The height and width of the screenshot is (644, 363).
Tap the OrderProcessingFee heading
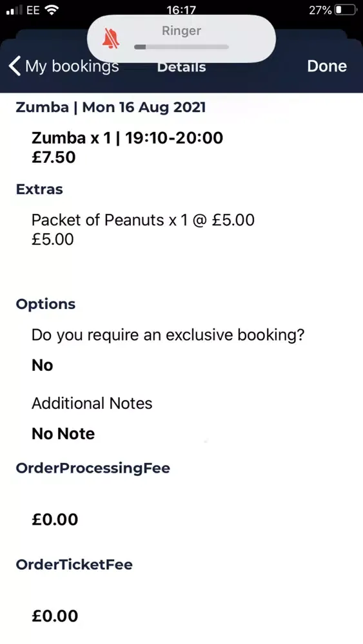point(93,468)
